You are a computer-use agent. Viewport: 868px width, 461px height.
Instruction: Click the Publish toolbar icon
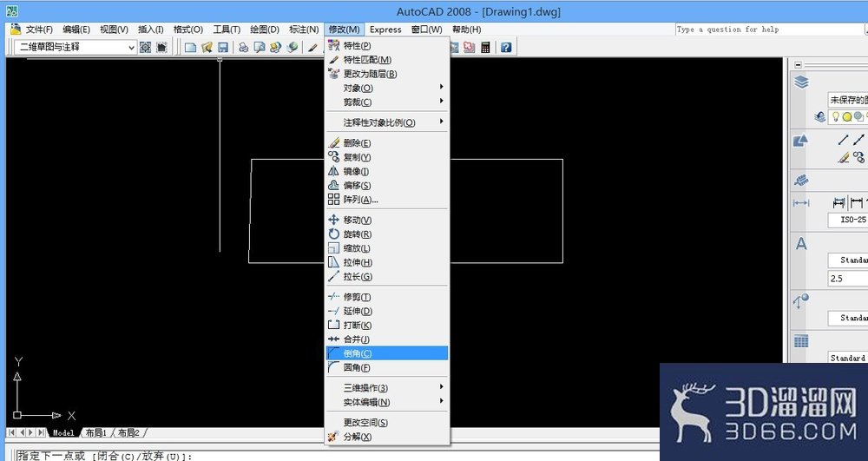click(276, 48)
